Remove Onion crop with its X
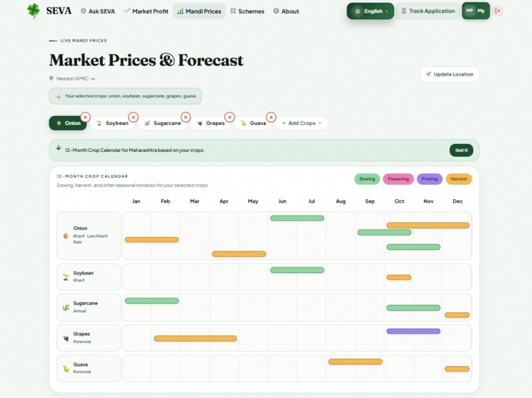The height and width of the screenshot is (398, 532). tap(85, 117)
